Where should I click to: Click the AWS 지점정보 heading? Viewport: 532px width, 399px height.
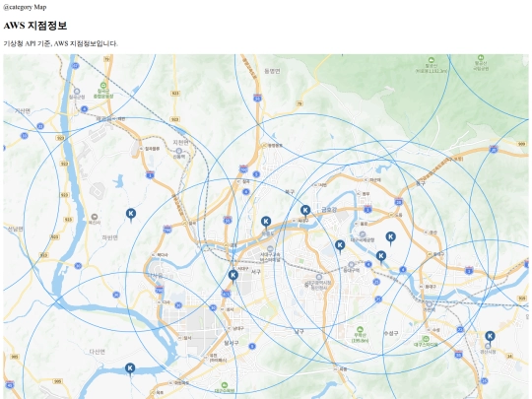click(x=34, y=26)
